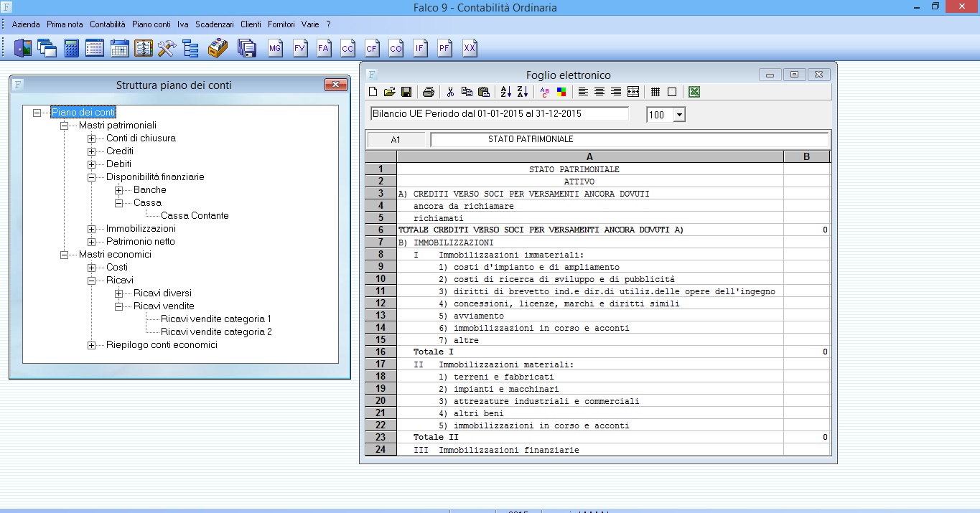Viewport: 980px width, 513px height.
Task: Expand the Conti di chiusura node
Action: coord(91,138)
